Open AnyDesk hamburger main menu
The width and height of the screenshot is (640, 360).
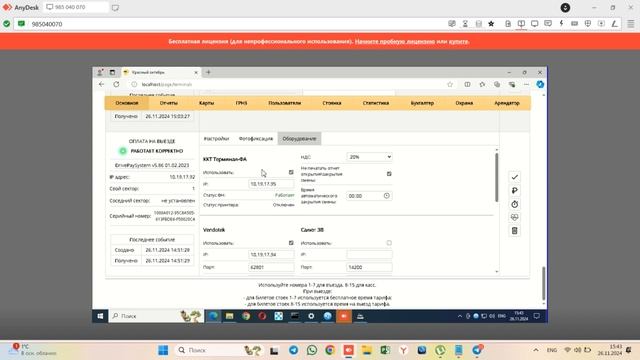631,24
